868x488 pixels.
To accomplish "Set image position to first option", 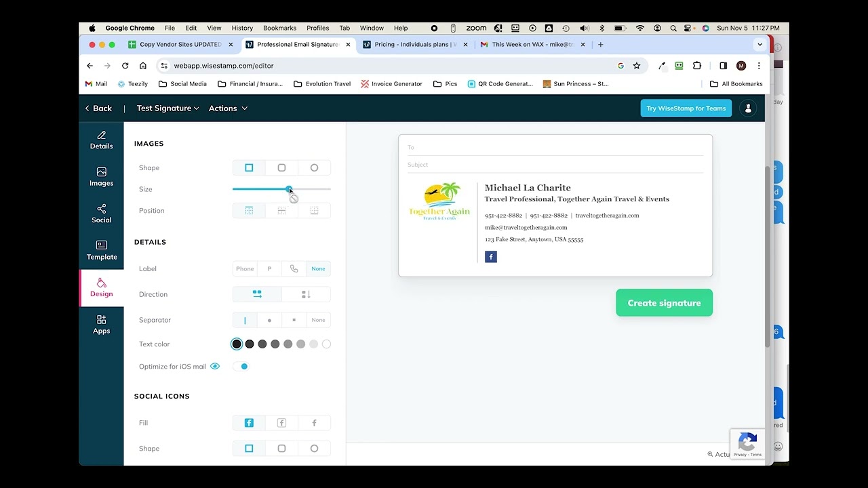I will tap(249, 211).
